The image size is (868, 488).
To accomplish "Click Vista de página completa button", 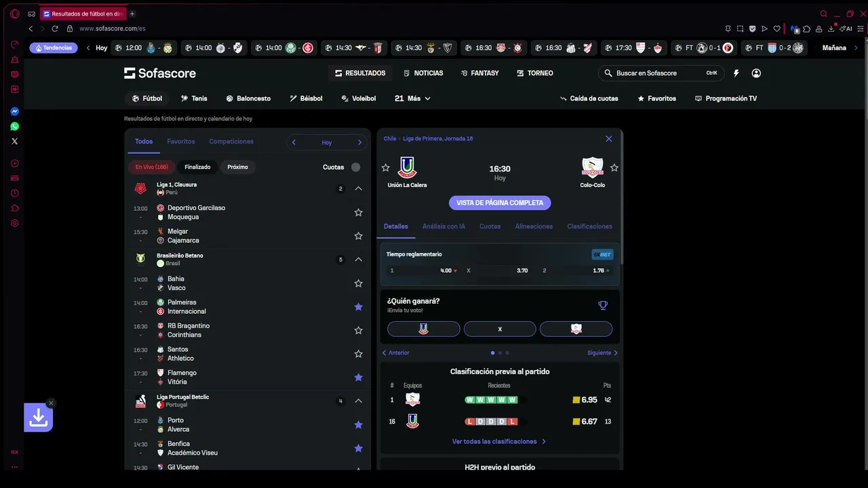I will (500, 203).
